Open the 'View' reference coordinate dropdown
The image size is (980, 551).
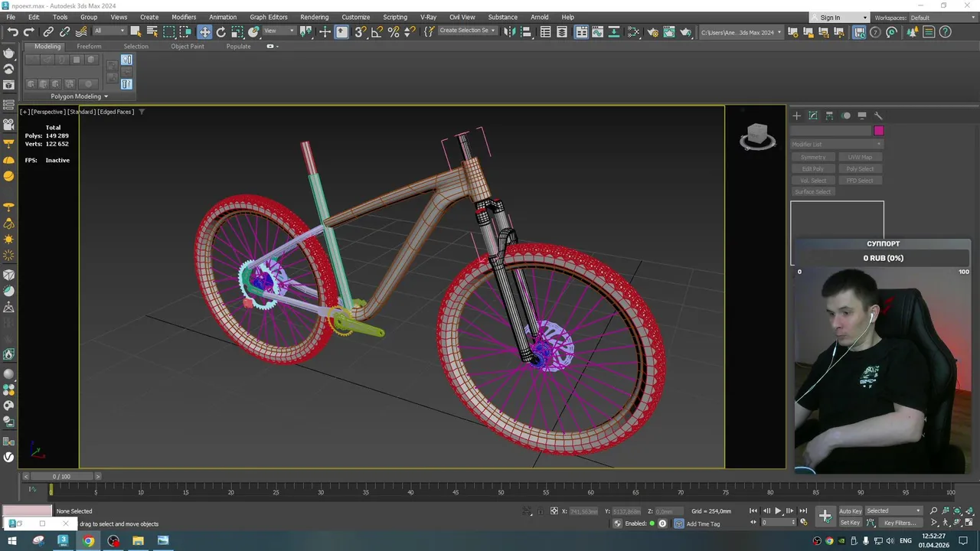(x=279, y=31)
